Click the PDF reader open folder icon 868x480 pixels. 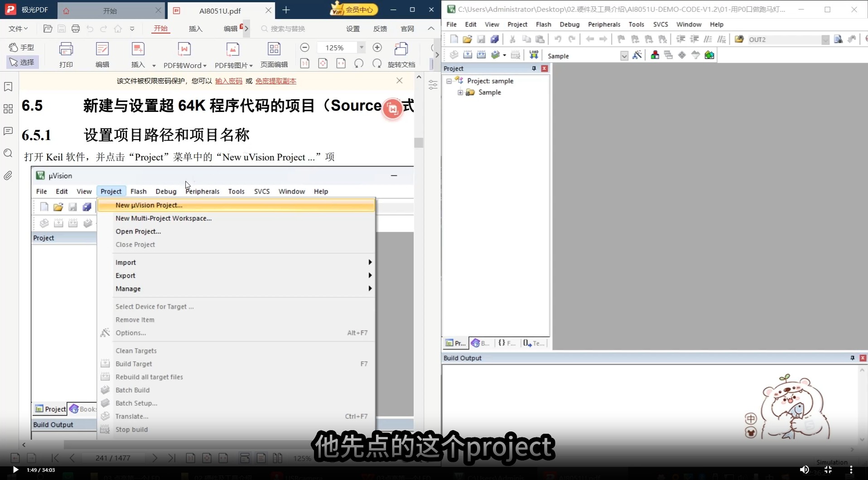[48, 29]
